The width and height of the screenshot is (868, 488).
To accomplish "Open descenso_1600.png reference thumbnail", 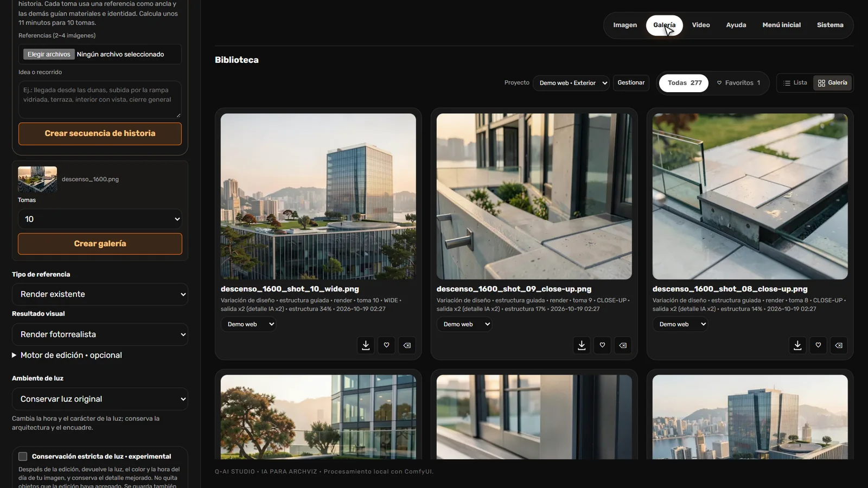I will pyautogui.click(x=37, y=179).
